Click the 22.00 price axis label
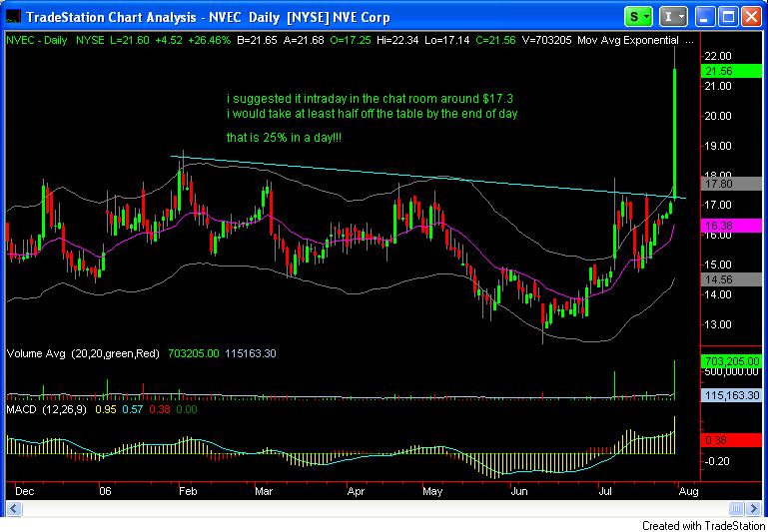The image size is (768, 532). pyautogui.click(x=718, y=55)
